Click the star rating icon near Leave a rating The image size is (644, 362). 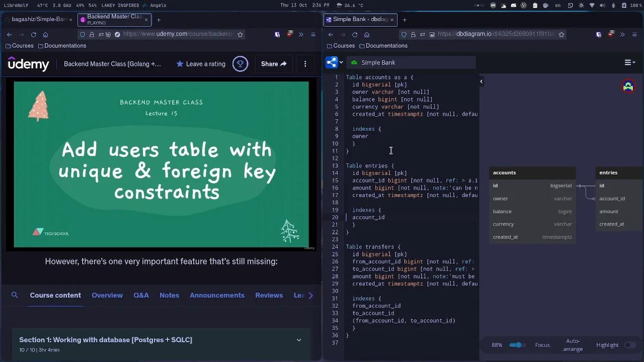(x=179, y=64)
